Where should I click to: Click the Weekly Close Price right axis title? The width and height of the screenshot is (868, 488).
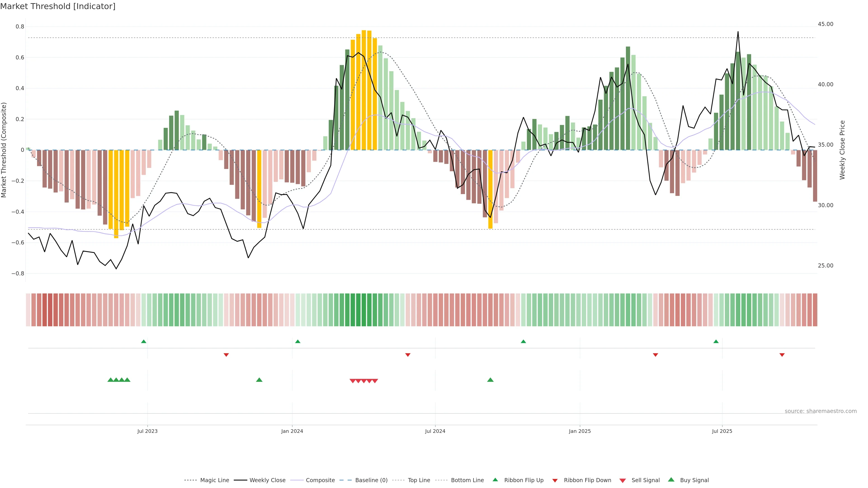(842, 150)
